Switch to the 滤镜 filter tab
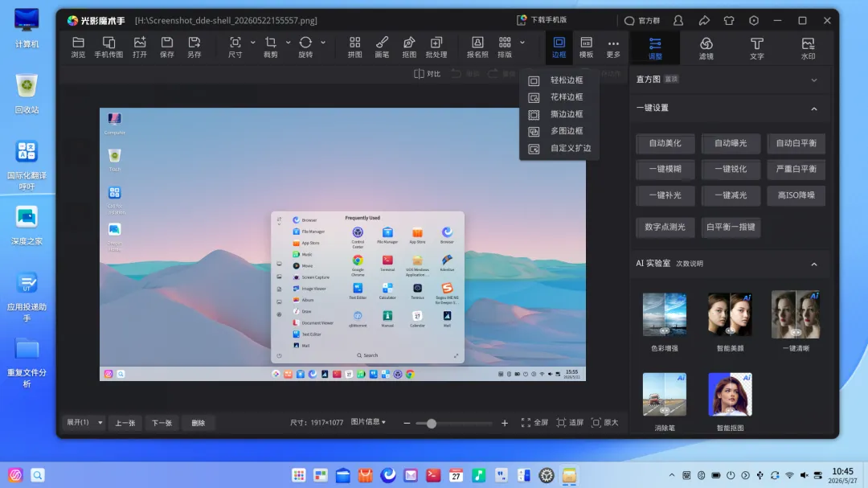This screenshot has width=868, height=488. [x=706, y=48]
